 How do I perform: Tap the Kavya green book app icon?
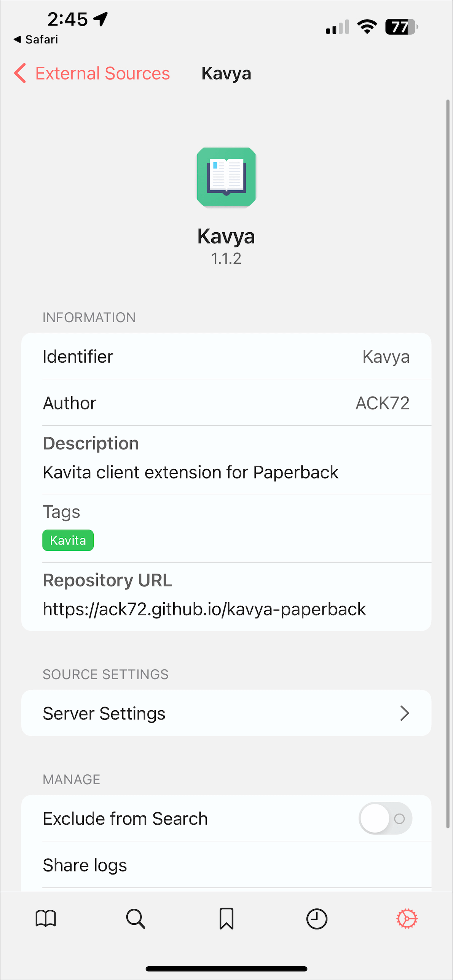pos(226,177)
